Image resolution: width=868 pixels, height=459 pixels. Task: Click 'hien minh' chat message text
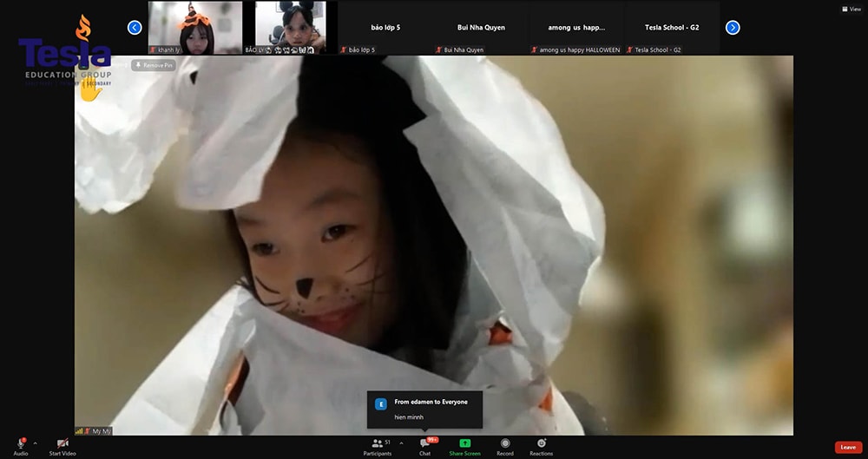[409, 417]
